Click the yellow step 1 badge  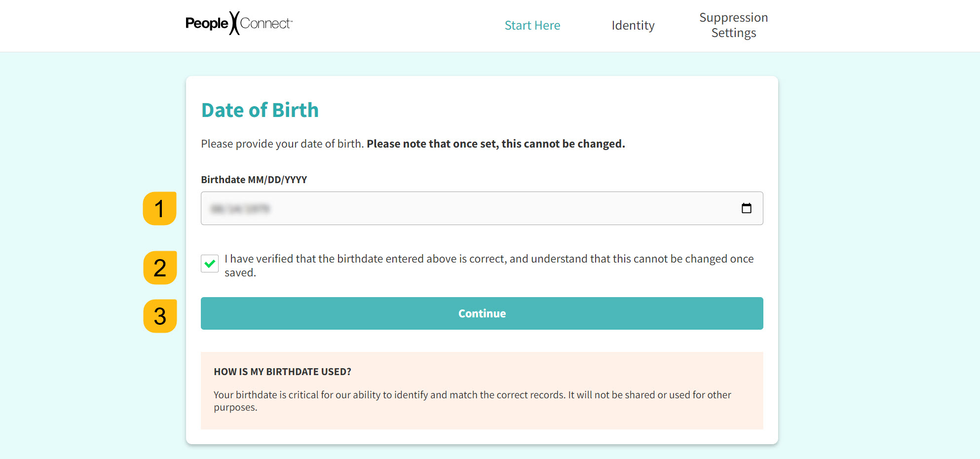pos(160,209)
